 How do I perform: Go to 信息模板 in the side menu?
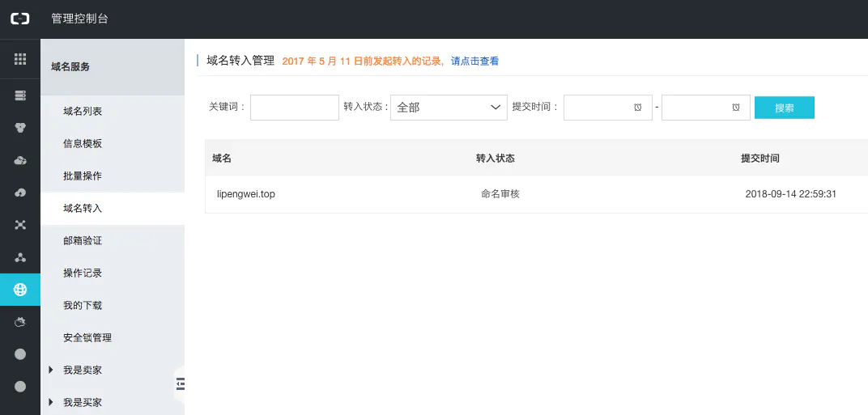click(83, 143)
